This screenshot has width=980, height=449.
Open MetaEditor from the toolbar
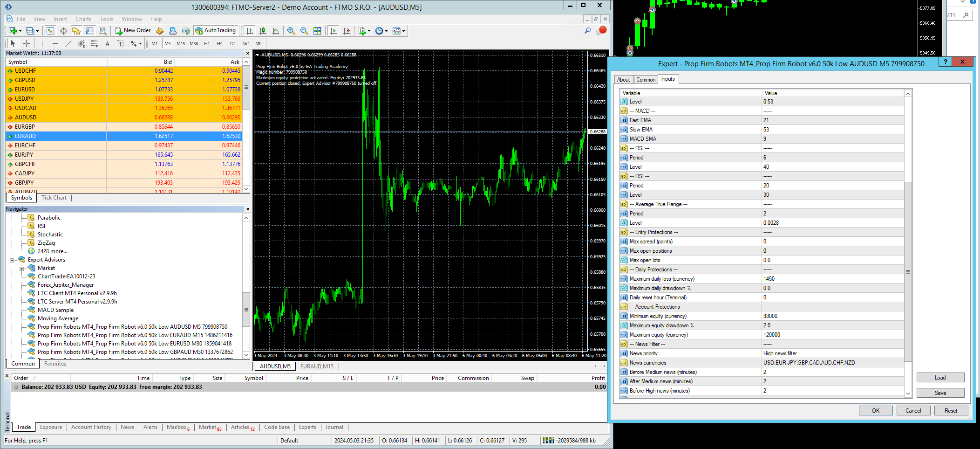160,31
